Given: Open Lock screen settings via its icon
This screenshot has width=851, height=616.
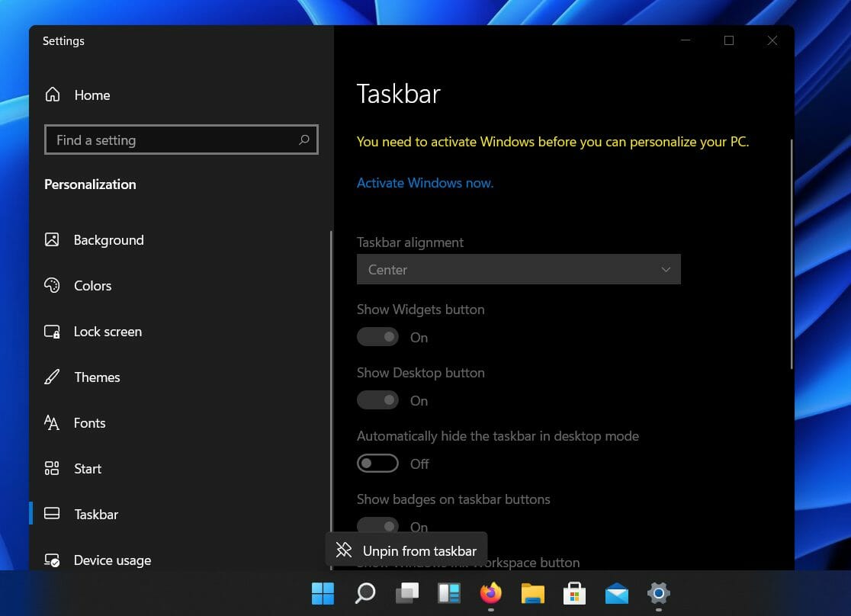Looking at the screenshot, I should (x=52, y=331).
